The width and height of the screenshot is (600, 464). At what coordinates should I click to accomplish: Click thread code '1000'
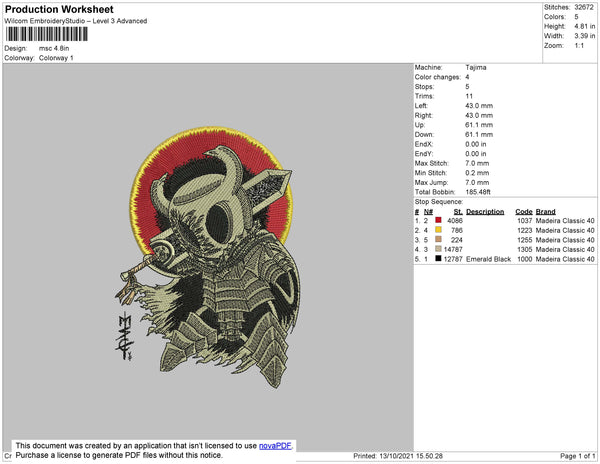[525, 259]
